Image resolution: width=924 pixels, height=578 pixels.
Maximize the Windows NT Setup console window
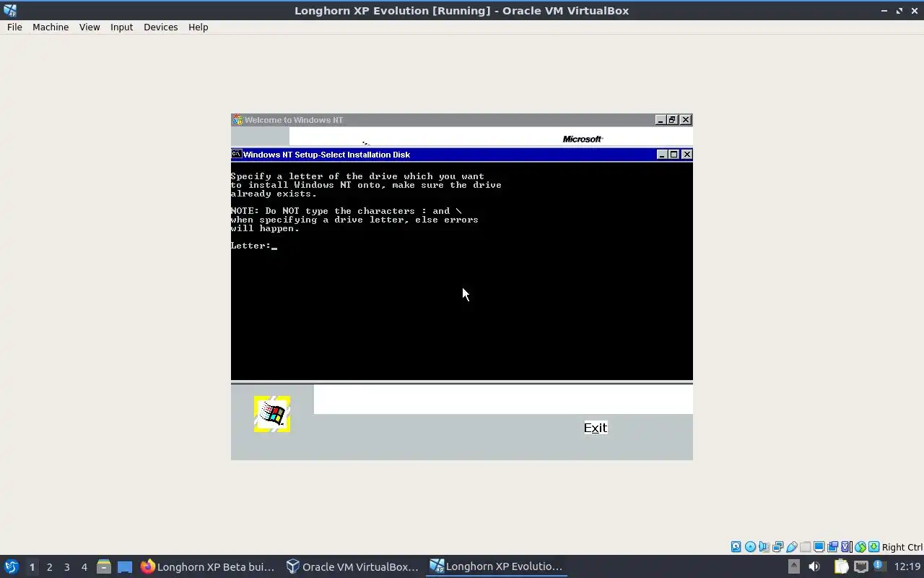pyautogui.click(x=674, y=154)
